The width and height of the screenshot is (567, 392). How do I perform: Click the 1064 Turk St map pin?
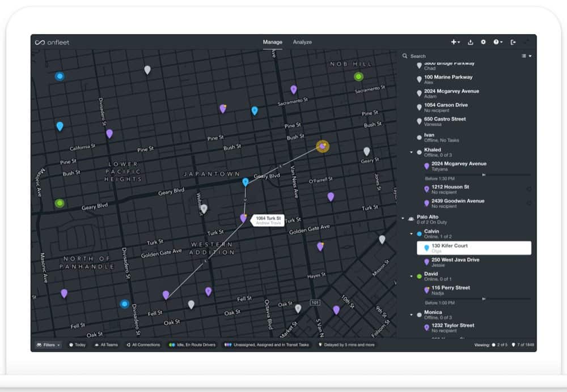[243, 218]
